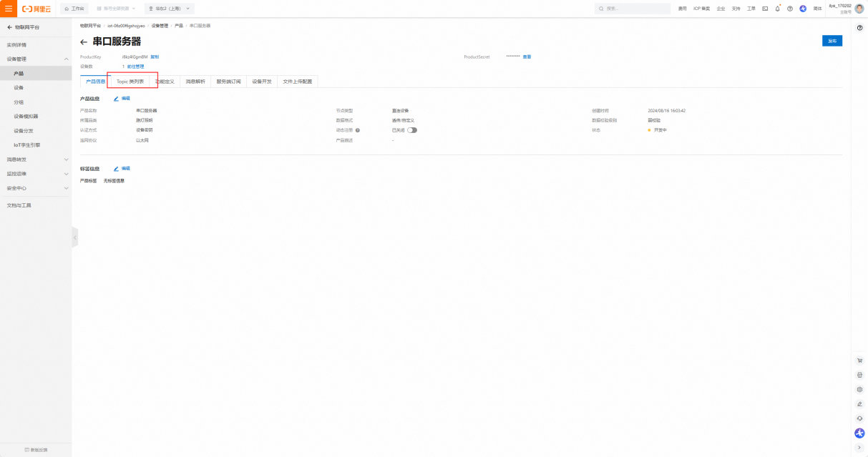Select 设备模拟器 in the left sidebar

point(26,116)
